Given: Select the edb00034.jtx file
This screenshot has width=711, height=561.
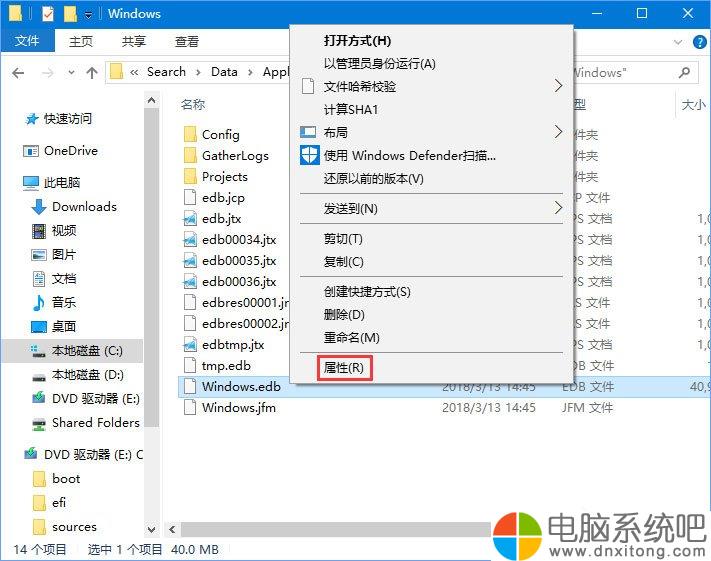Looking at the screenshot, I should (230, 240).
